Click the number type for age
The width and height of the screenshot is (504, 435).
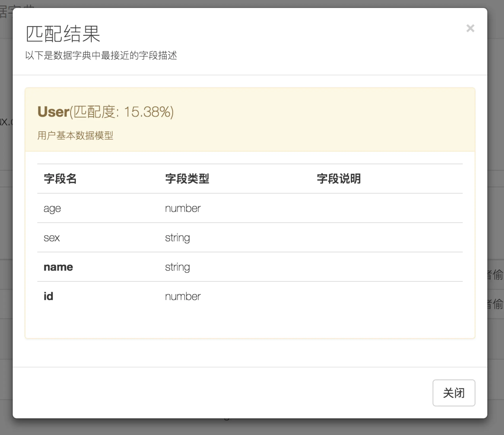pyautogui.click(x=183, y=208)
